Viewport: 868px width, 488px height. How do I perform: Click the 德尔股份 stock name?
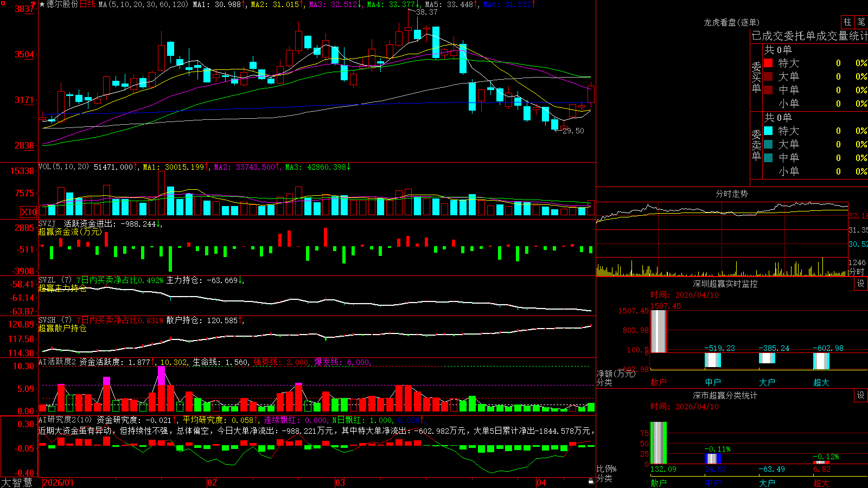click(62, 4)
